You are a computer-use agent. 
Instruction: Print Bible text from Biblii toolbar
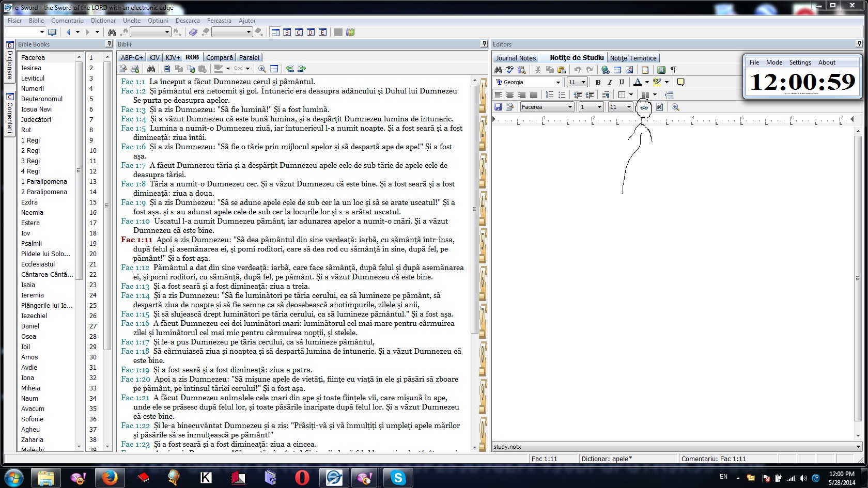(x=135, y=69)
